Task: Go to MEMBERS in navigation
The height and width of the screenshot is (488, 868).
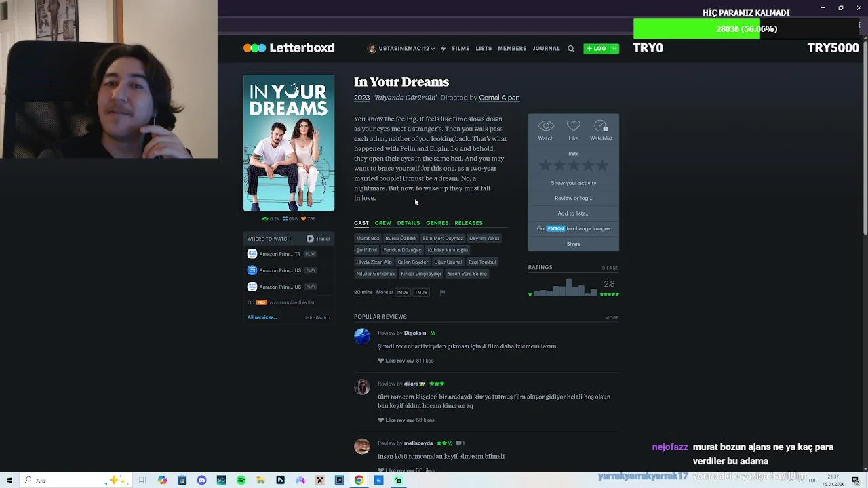Action: (x=512, y=49)
